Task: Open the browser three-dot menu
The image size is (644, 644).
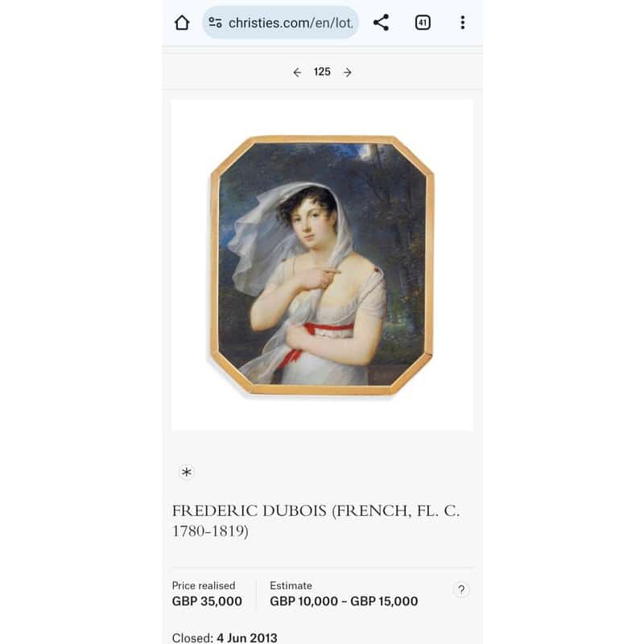Action: coord(463,23)
